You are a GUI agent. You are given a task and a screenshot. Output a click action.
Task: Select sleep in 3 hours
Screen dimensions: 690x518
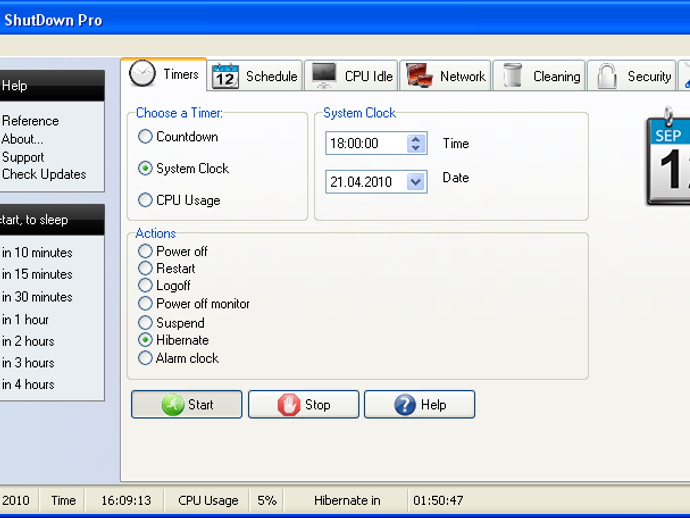click(x=28, y=362)
